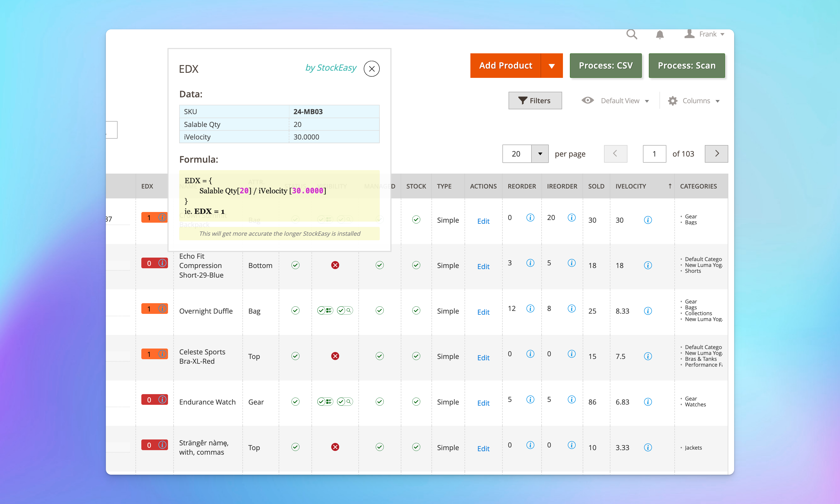Close the EDX popup
This screenshot has width=840, height=504.
point(371,69)
